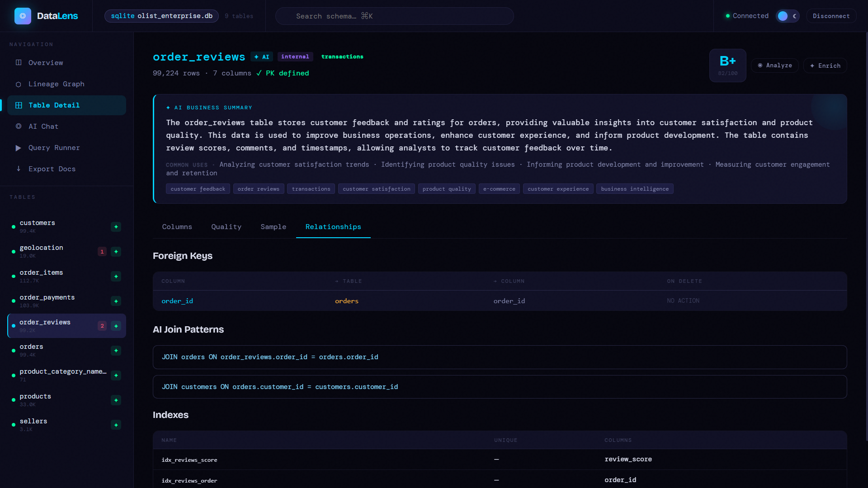The width and height of the screenshot is (868, 488).
Task: Click the 'customer feedback' keyword chip
Action: coord(198,189)
